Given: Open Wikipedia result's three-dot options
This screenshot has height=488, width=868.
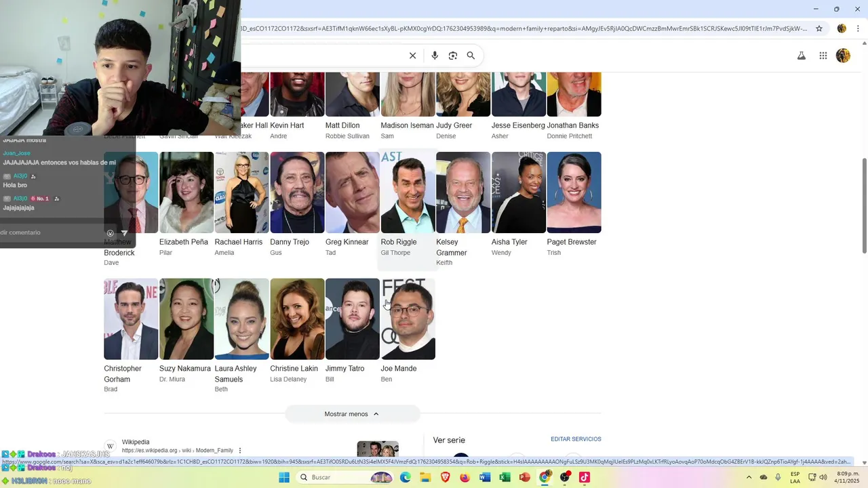Looking at the screenshot, I should point(240,451).
